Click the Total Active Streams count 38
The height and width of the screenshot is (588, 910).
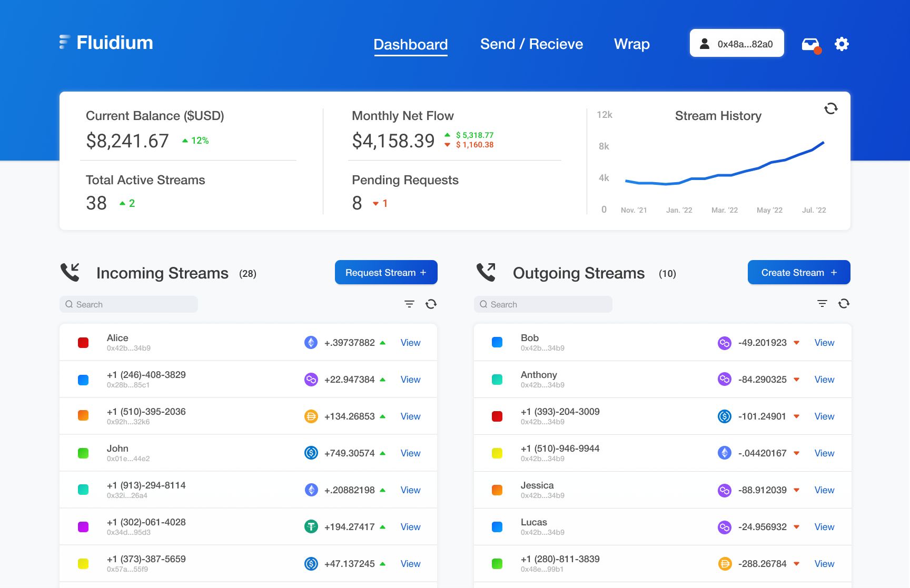click(x=96, y=203)
